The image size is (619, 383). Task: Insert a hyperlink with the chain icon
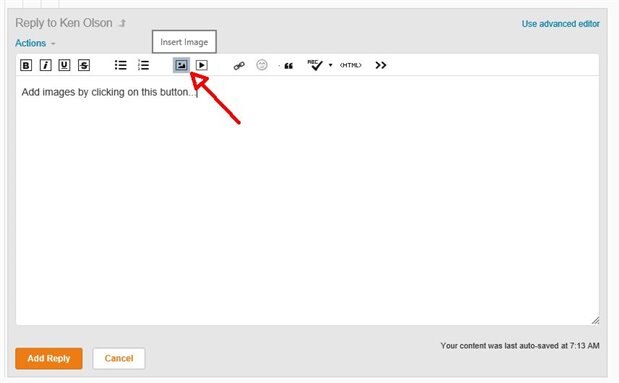tap(239, 66)
